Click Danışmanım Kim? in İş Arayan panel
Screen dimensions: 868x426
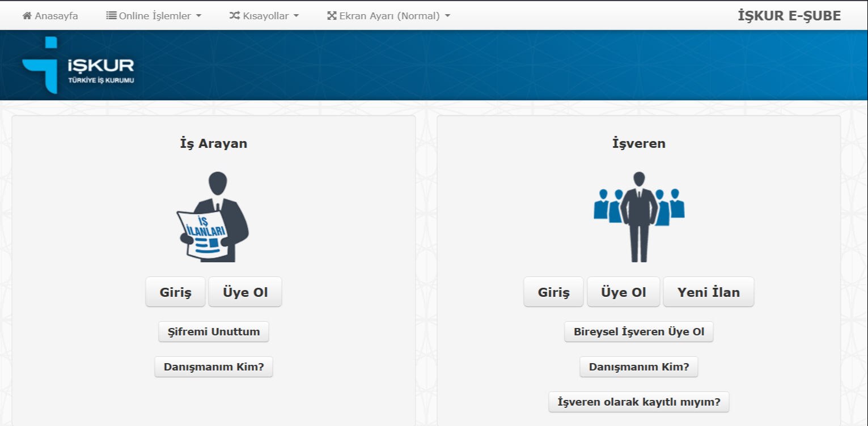pos(213,367)
